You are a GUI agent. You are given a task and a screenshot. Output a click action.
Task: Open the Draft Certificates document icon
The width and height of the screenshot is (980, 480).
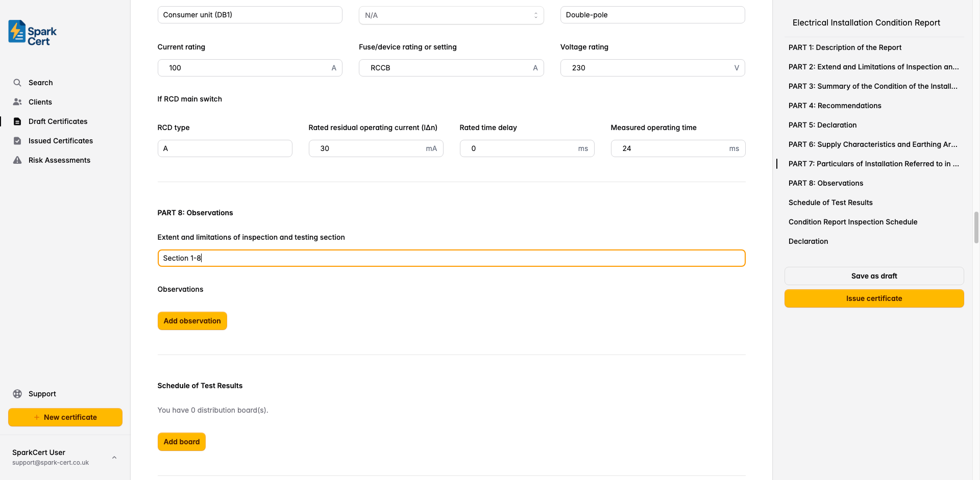tap(17, 121)
